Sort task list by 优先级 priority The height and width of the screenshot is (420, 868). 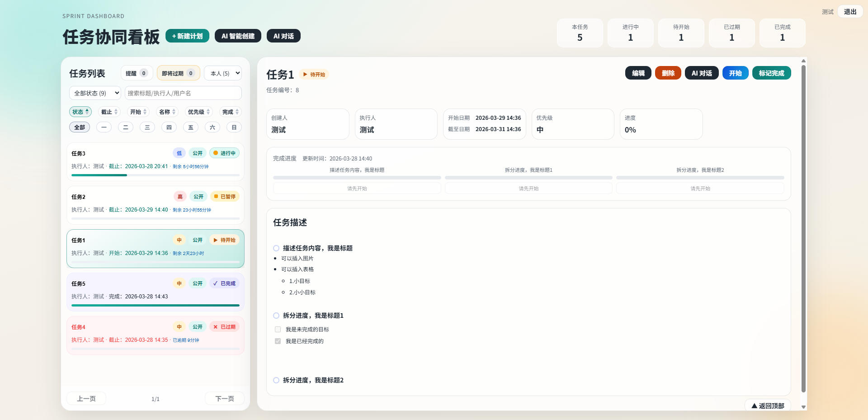point(199,112)
